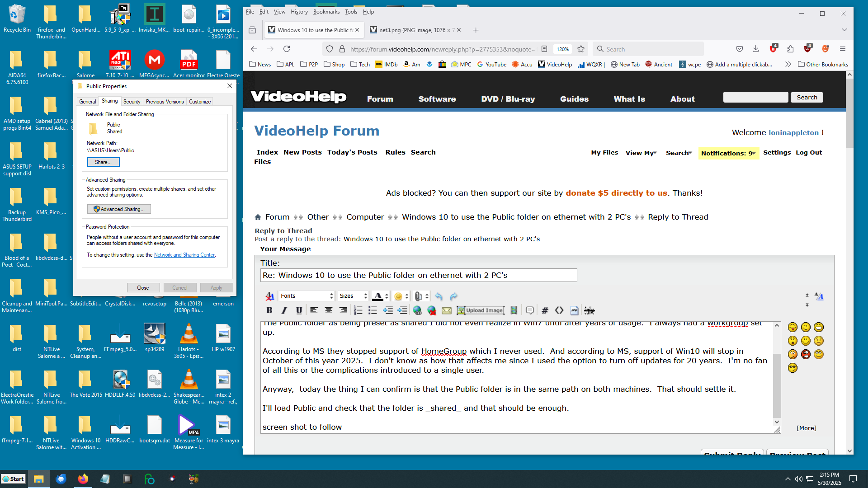
Task: Switch editor mode with the A icon at right
Action: pos(819,296)
